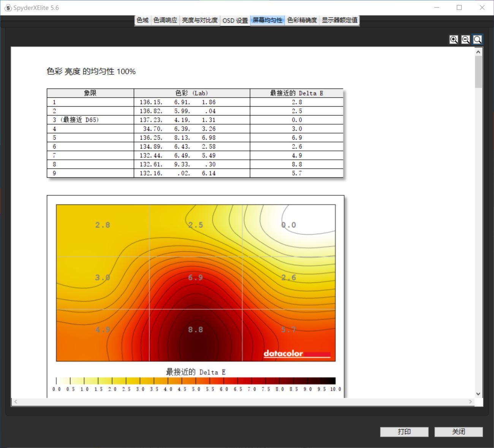Viewport: 494px width, 448px height.
Task: Zoom out of the uniformity report
Action: tap(465, 40)
